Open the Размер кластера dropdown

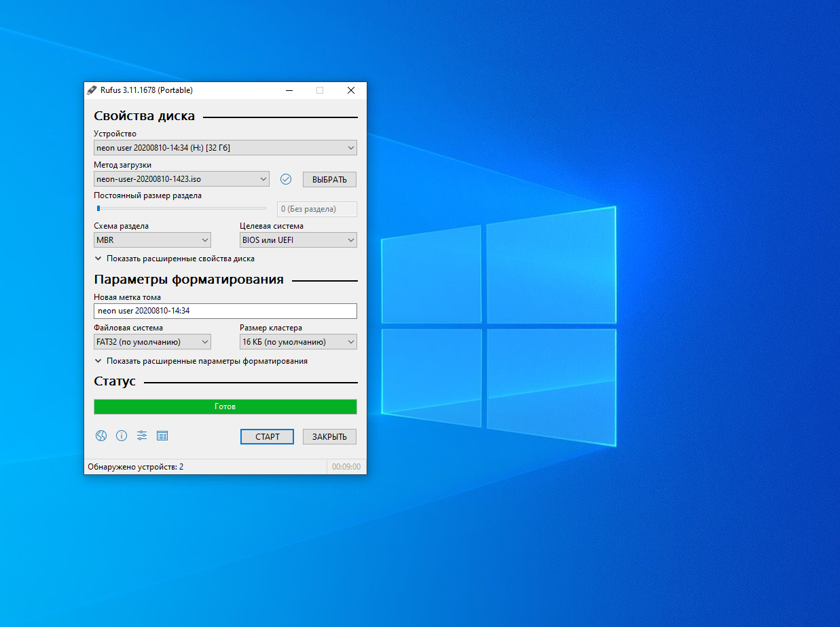[x=298, y=342]
